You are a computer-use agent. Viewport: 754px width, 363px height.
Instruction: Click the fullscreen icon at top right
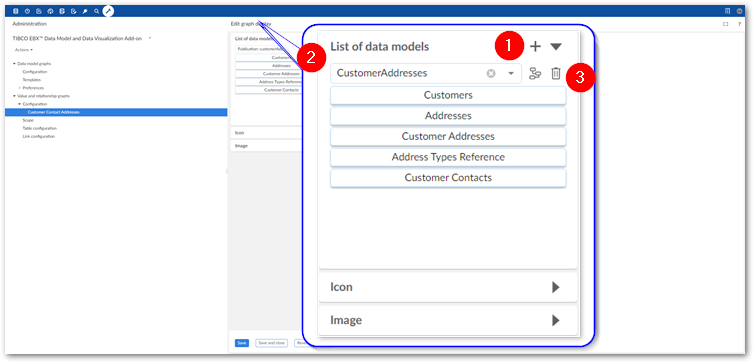[x=726, y=24]
